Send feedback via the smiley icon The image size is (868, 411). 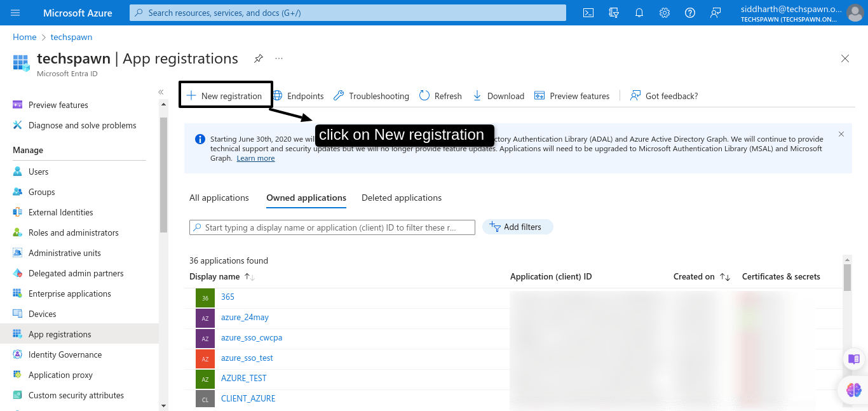[x=715, y=12]
